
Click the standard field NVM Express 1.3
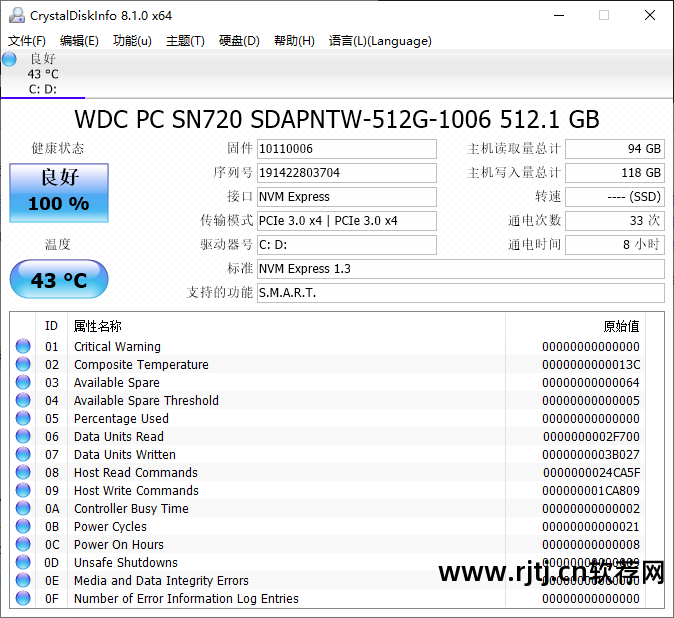[461, 269]
